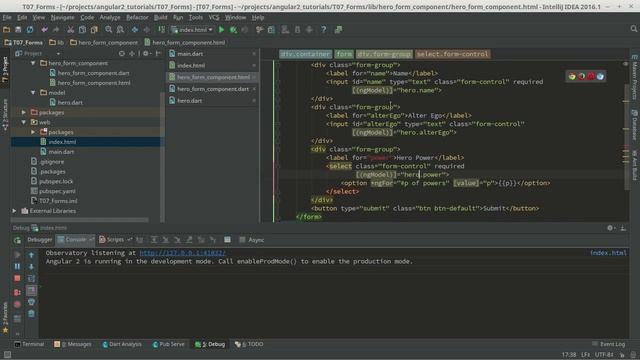The height and width of the screenshot is (360, 640).
Task: Toggle Mute Breakpoints in Debug sidebar
Action: (17, 304)
